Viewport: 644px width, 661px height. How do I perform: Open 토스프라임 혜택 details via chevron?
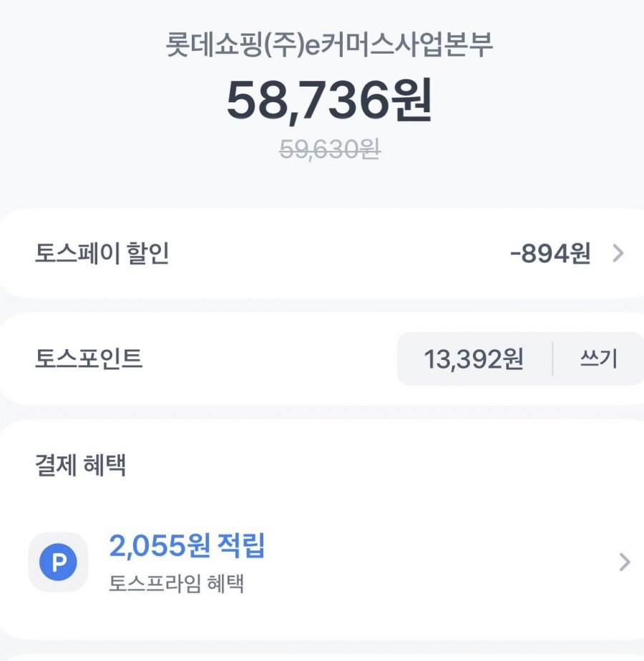[x=624, y=562]
